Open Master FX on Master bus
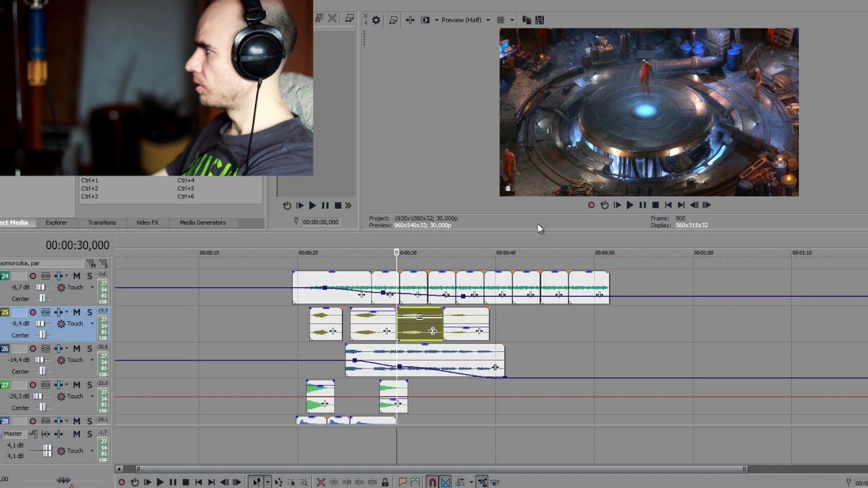 (x=59, y=434)
